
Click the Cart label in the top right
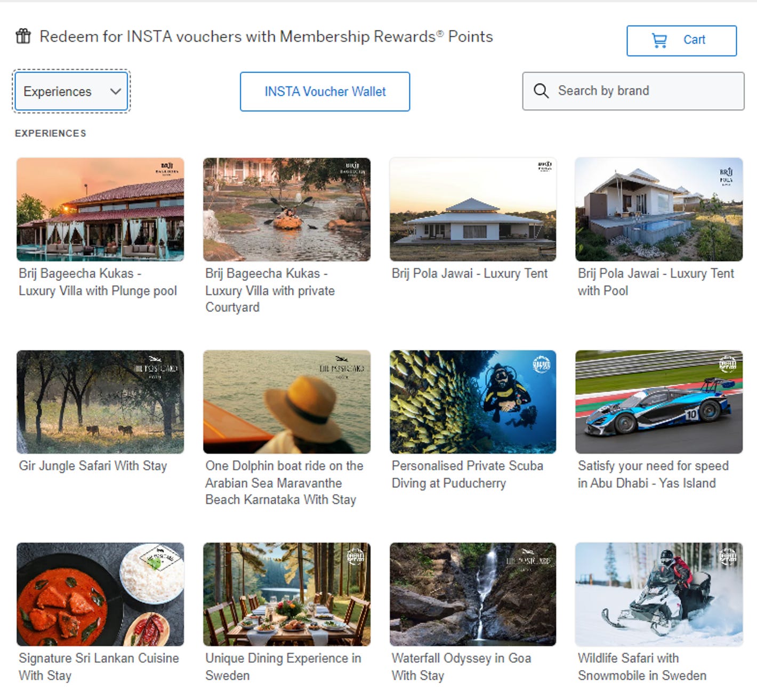click(x=695, y=39)
